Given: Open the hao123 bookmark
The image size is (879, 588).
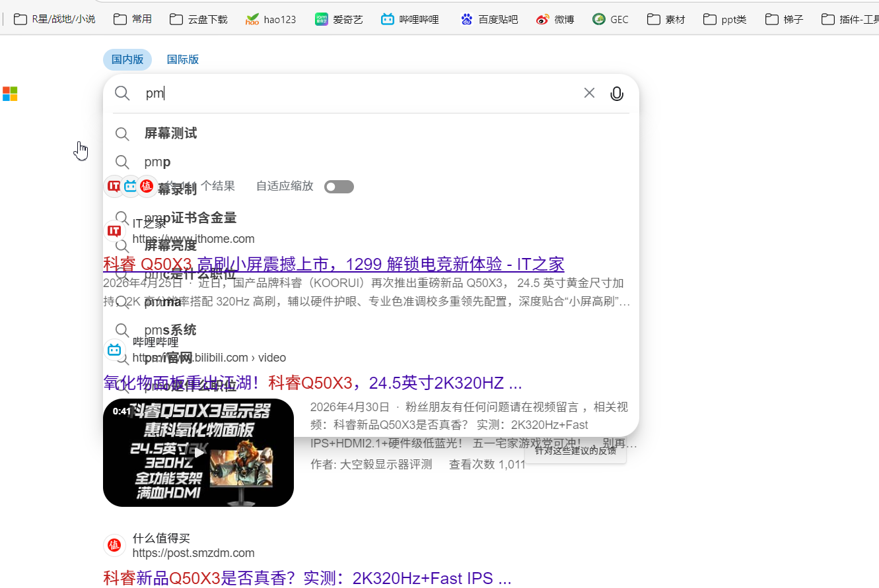Looking at the screenshot, I should point(271,19).
